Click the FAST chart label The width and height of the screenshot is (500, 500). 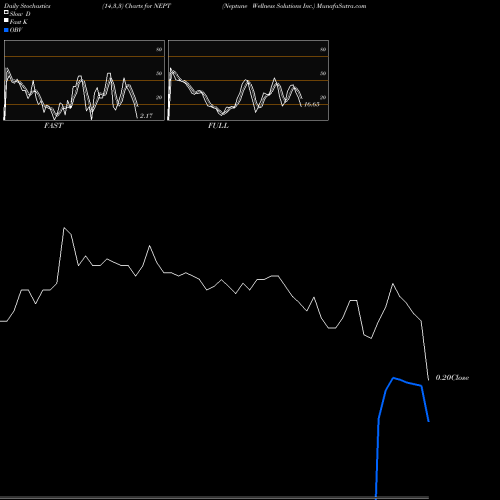[x=53, y=126]
